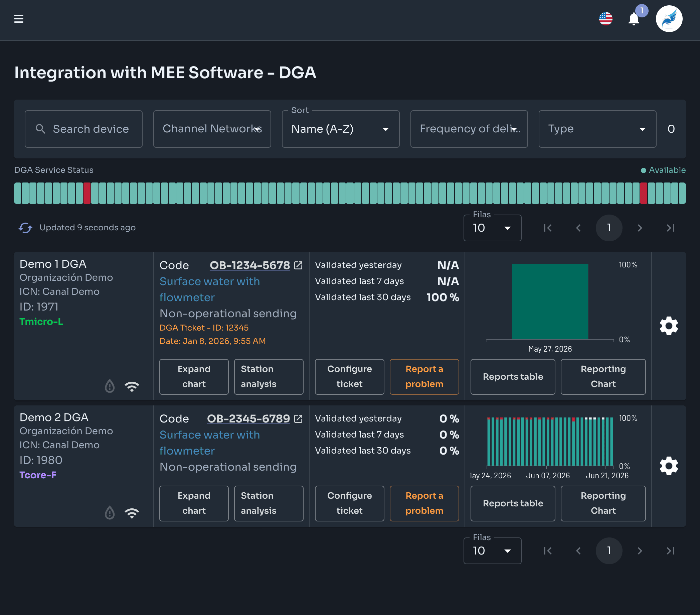Open the hamburger navigation menu

click(19, 19)
